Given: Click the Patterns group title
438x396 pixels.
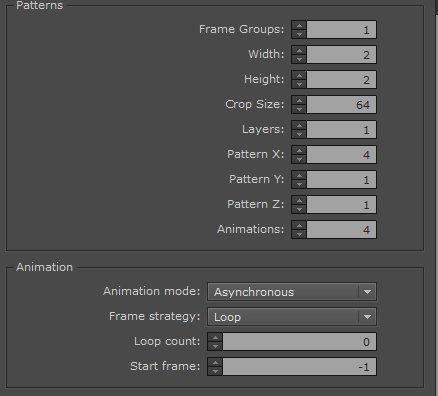Looking at the screenshot, I should (x=39, y=5).
